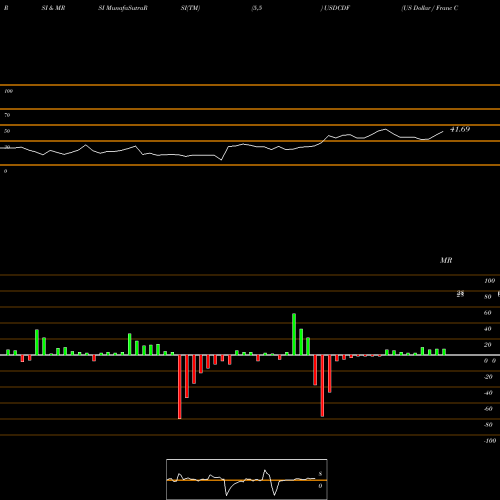Click the MR axis label -80
This screenshot has height=500, width=500.
coord(488,425)
